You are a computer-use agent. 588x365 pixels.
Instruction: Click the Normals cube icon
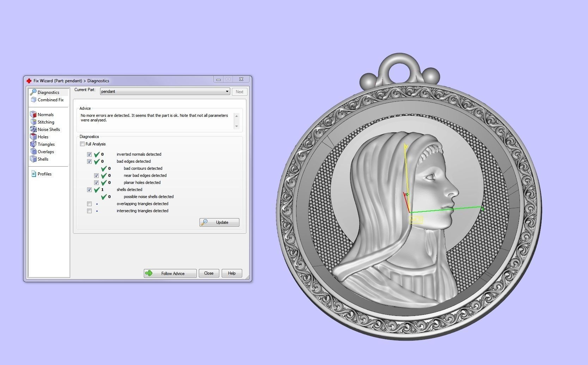click(33, 114)
